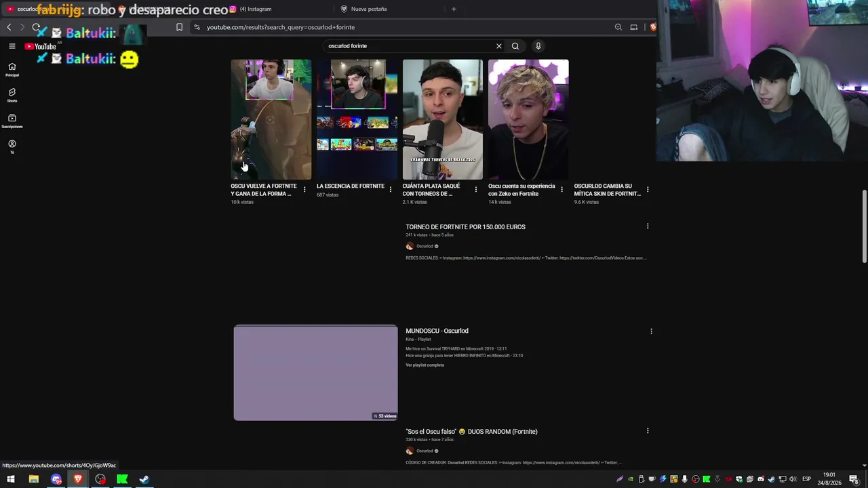
Task: Open short "LA ESCENCIA DE FORTNITE" thumbnail
Action: tap(357, 119)
